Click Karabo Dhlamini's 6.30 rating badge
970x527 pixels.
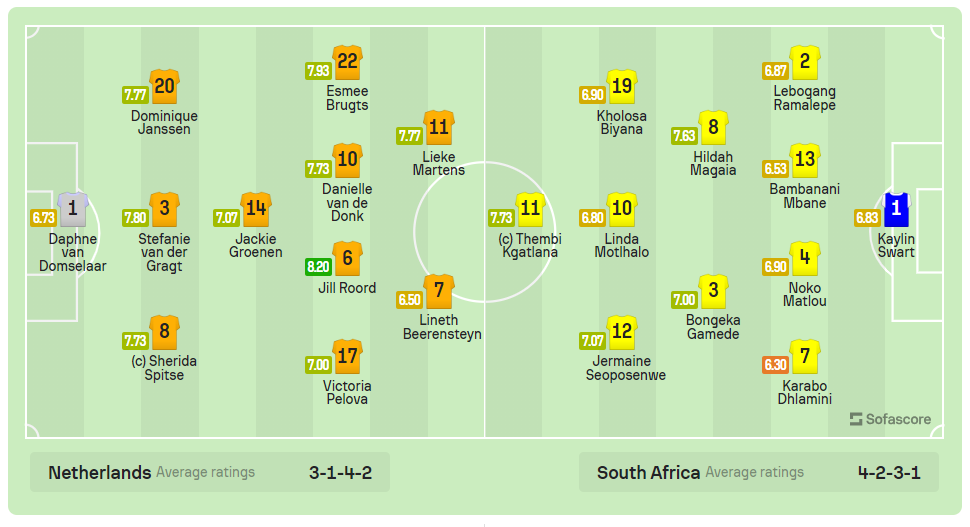(776, 365)
